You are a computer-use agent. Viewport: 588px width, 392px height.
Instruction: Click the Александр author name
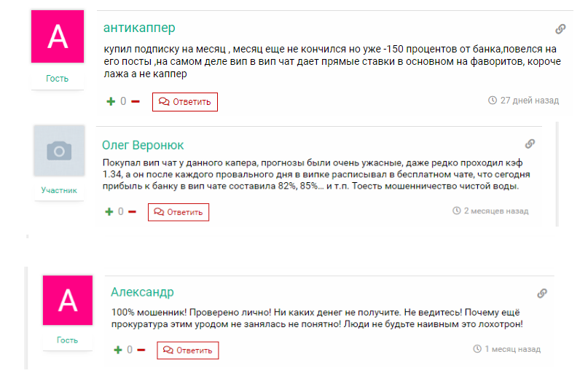142,292
